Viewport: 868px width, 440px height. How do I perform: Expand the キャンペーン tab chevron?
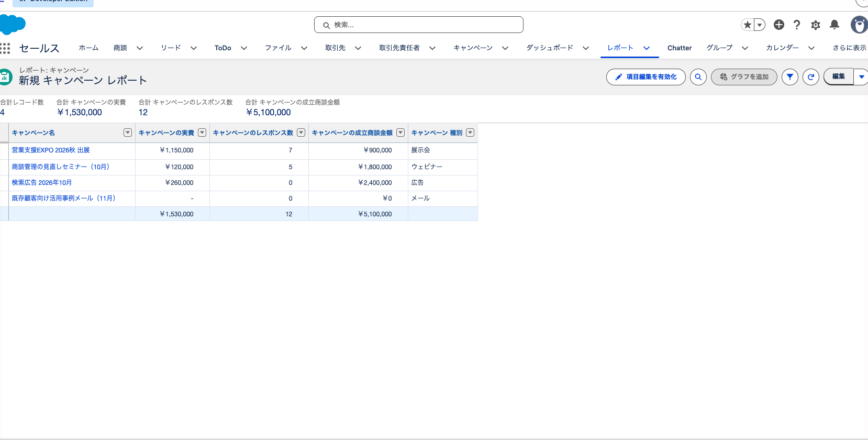click(x=505, y=48)
